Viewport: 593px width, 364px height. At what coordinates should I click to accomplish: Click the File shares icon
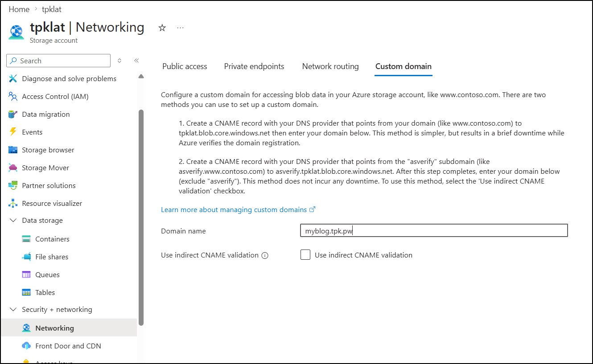tap(26, 257)
